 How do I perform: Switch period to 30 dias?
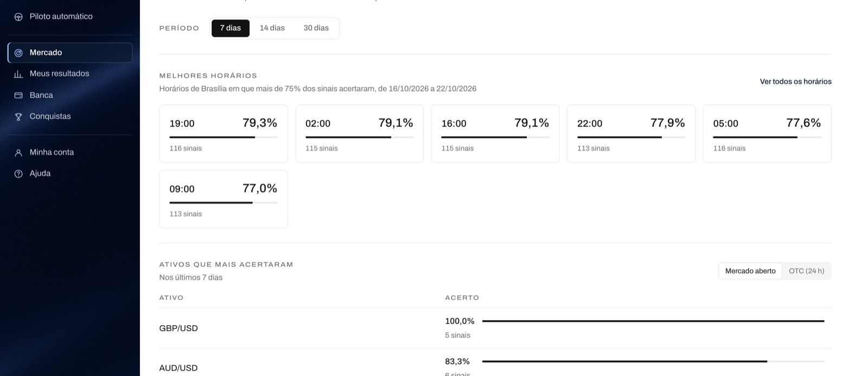pyautogui.click(x=316, y=28)
